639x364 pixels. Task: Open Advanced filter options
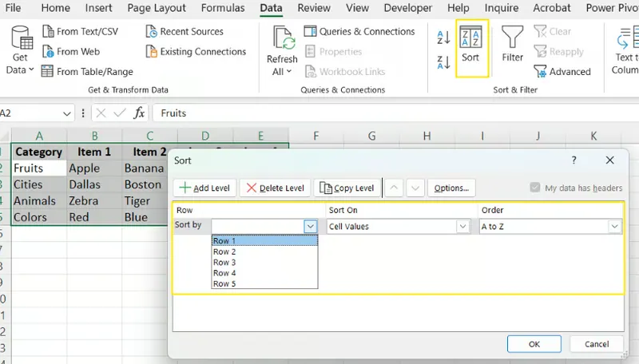pyautogui.click(x=562, y=72)
